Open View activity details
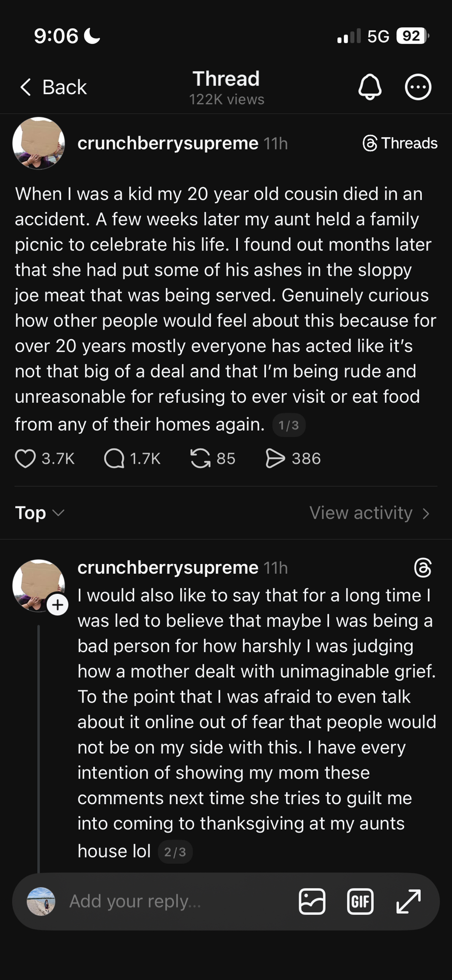 point(370,513)
